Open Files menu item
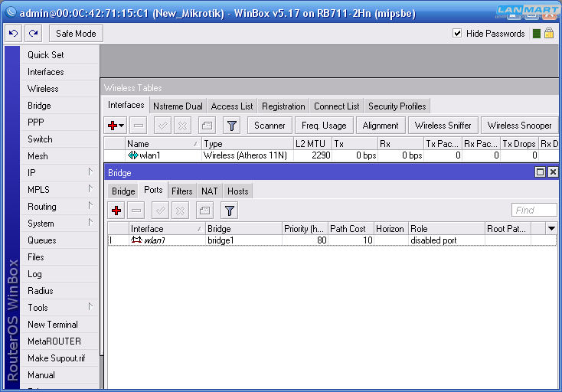The width and height of the screenshot is (562, 392). pos(60,257)
